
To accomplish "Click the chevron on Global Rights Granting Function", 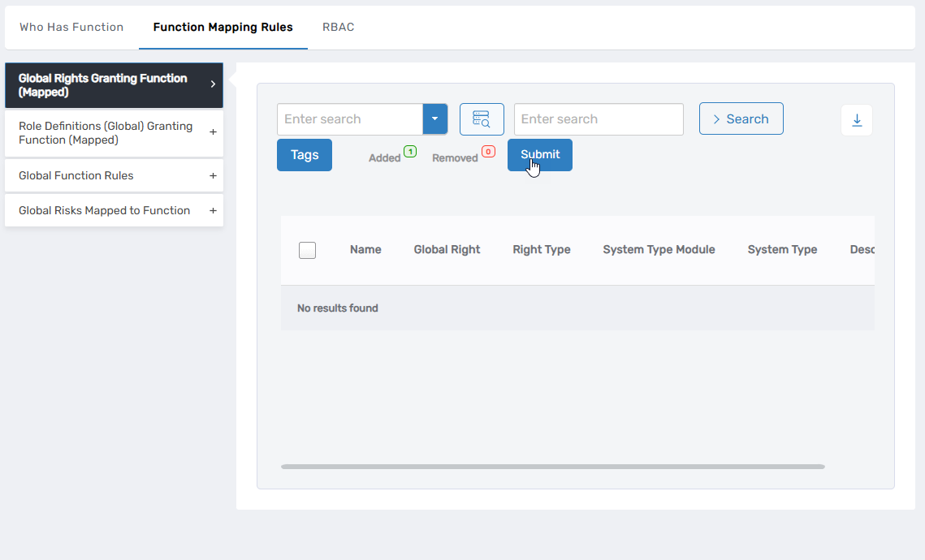I will click(214, 84).
